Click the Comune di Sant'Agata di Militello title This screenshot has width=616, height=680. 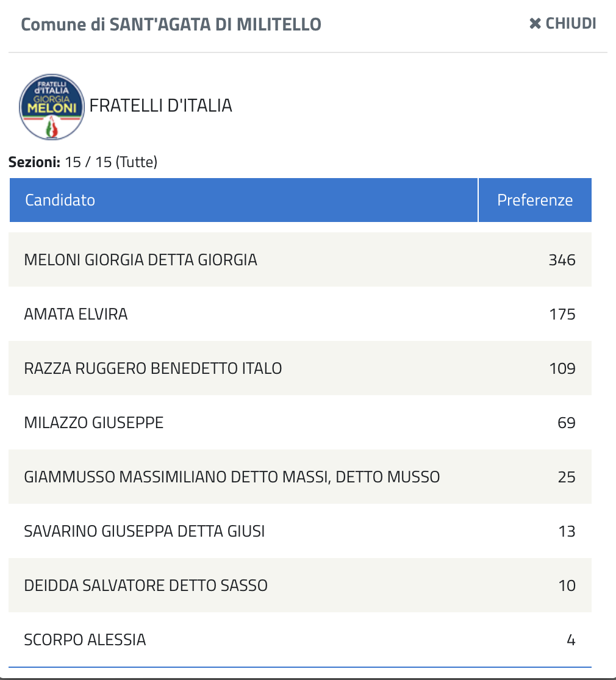coord(171,24)
